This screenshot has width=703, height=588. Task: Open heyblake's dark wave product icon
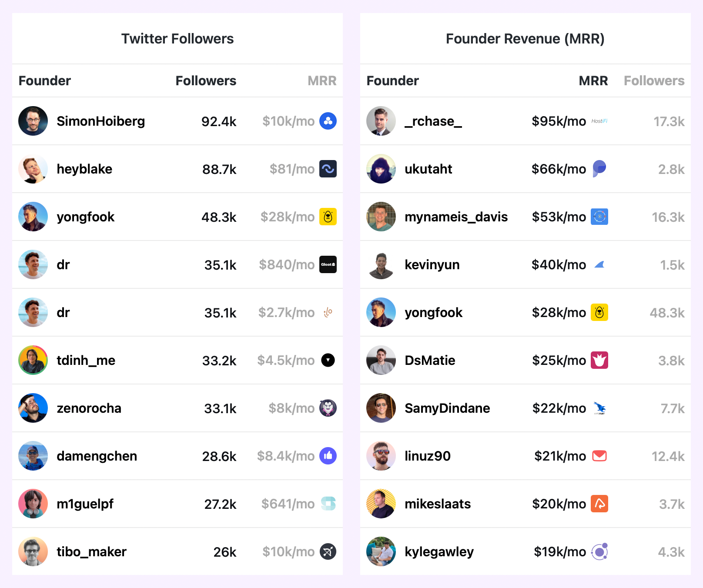[x=328, y=169]
